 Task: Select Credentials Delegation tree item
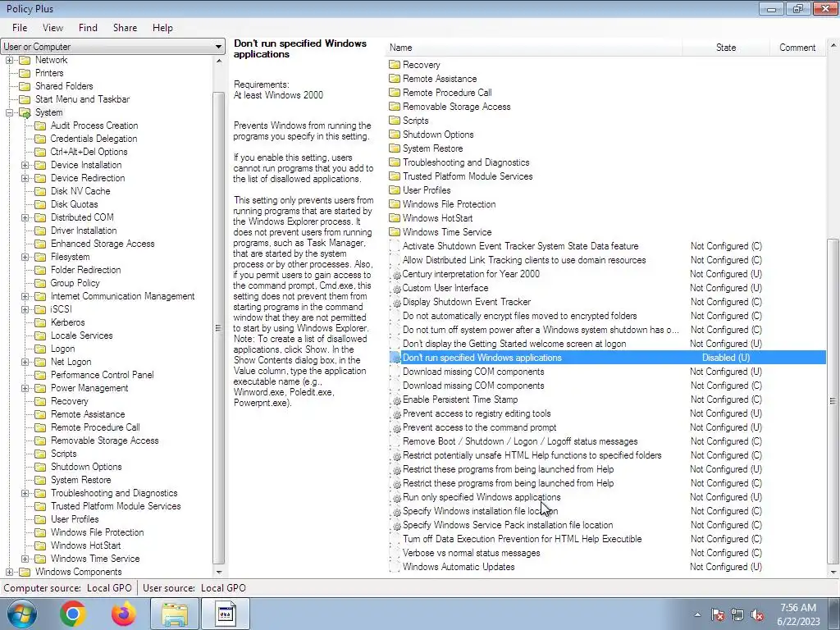point(94,139)
